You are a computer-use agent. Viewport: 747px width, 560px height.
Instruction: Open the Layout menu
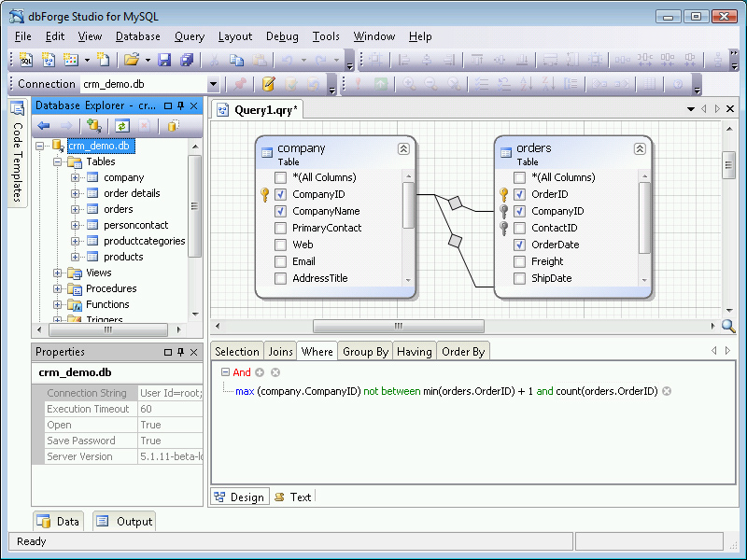click(235, 36)
